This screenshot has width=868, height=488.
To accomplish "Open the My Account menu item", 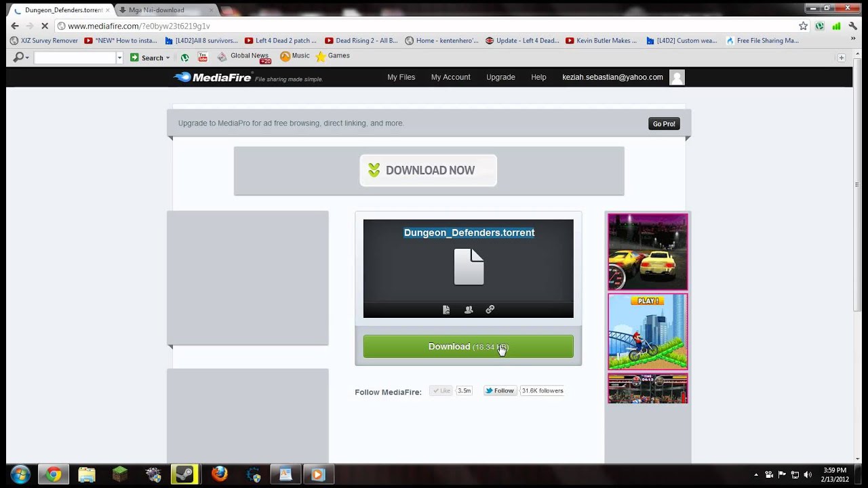I will 450,77.
